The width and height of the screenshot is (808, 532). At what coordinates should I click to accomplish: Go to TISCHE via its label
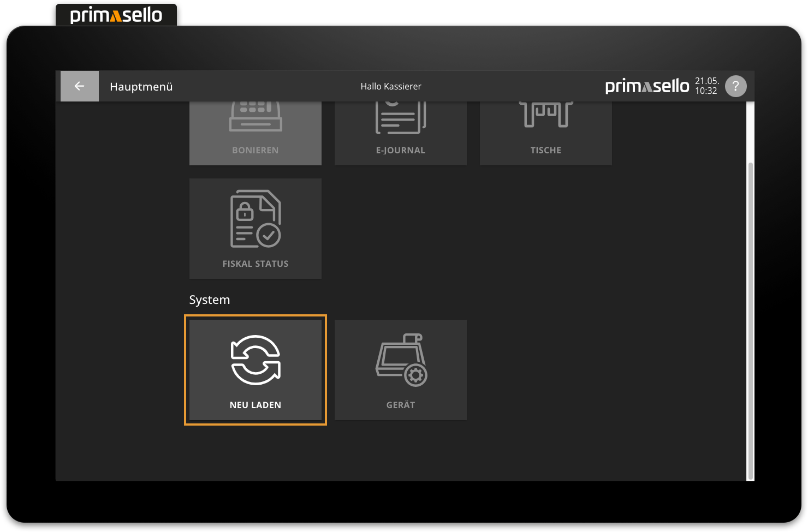(546, 150)
